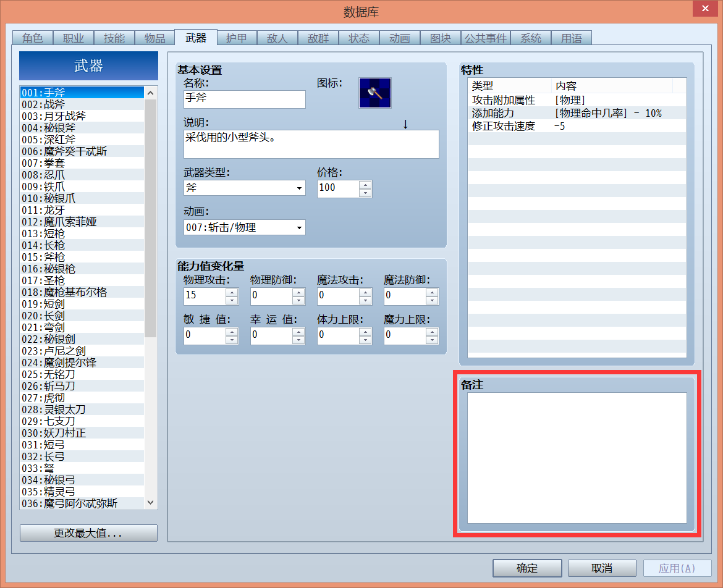Increase the 价格 value with up arrow
The height and width of the screenshot is (588, 723).
tap(365, 185)
